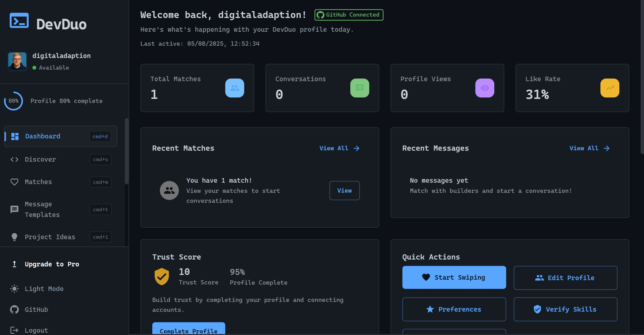644x335 pixels.
Task: Open Message Templates in the sidebar
Action: pyautogui.click(x=60, y=209)
